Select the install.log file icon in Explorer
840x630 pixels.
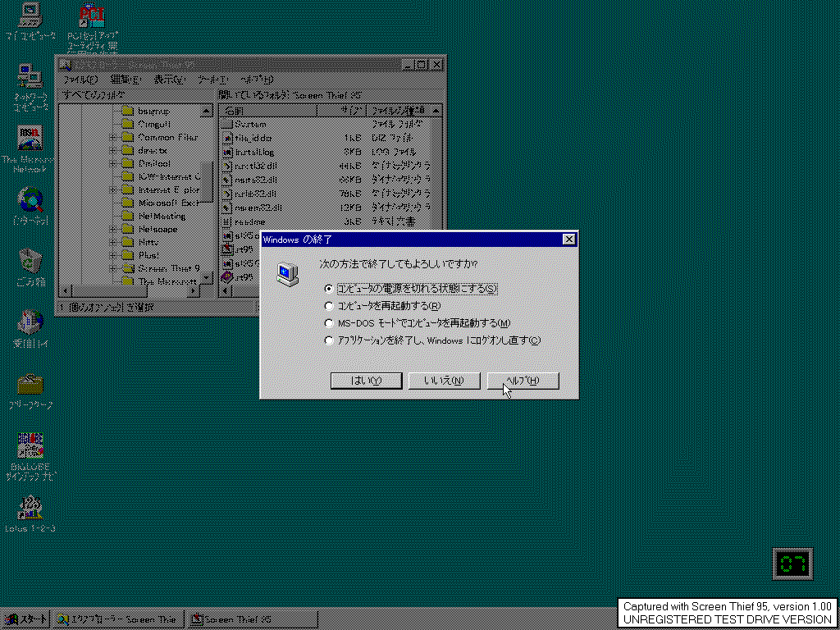(226, 152)
